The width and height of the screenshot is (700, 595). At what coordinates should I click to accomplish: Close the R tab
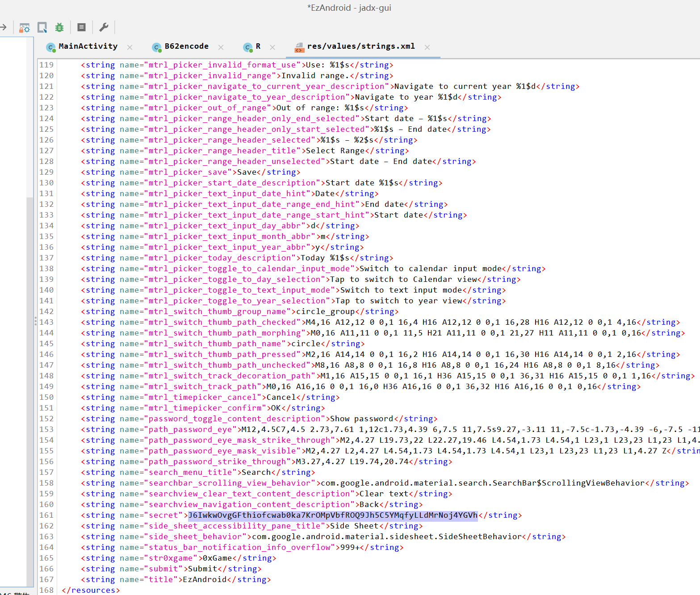(x=272, y=47)
